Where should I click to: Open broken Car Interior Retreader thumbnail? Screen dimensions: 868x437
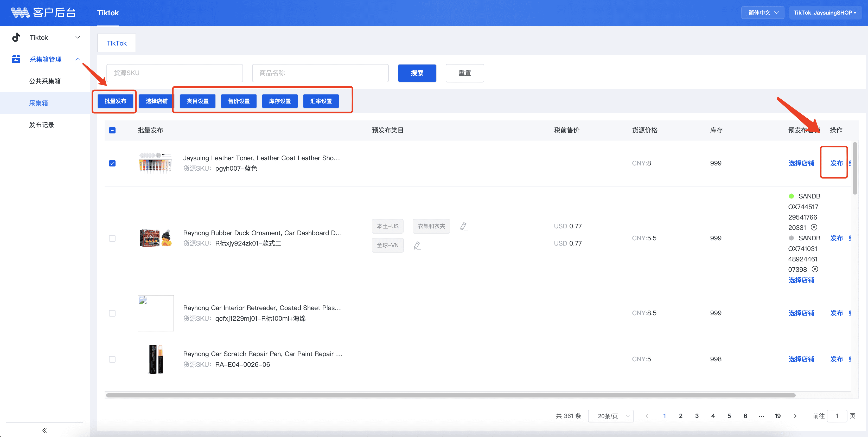point(156,313)
